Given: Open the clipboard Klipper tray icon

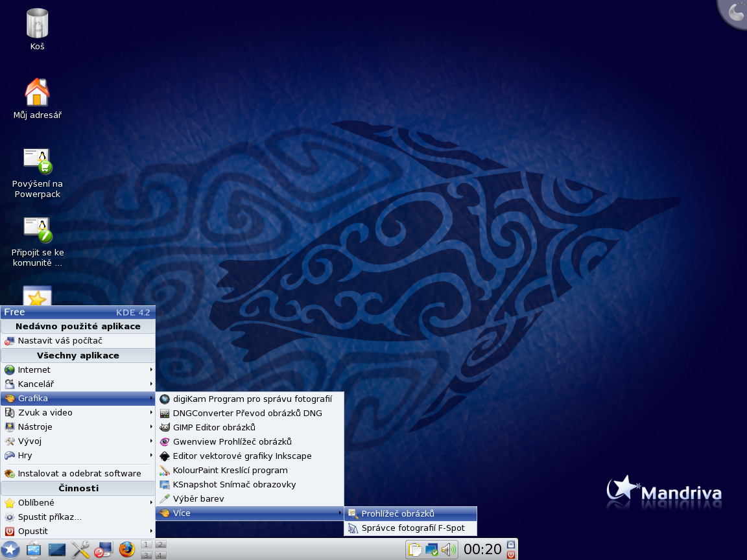Looking at the screenshot, I should [415, 550].
